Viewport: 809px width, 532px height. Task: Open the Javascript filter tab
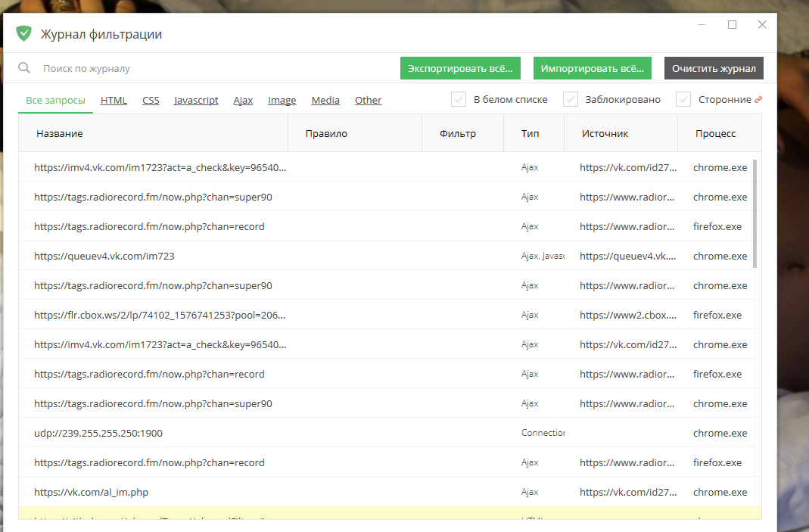(196, 100)
